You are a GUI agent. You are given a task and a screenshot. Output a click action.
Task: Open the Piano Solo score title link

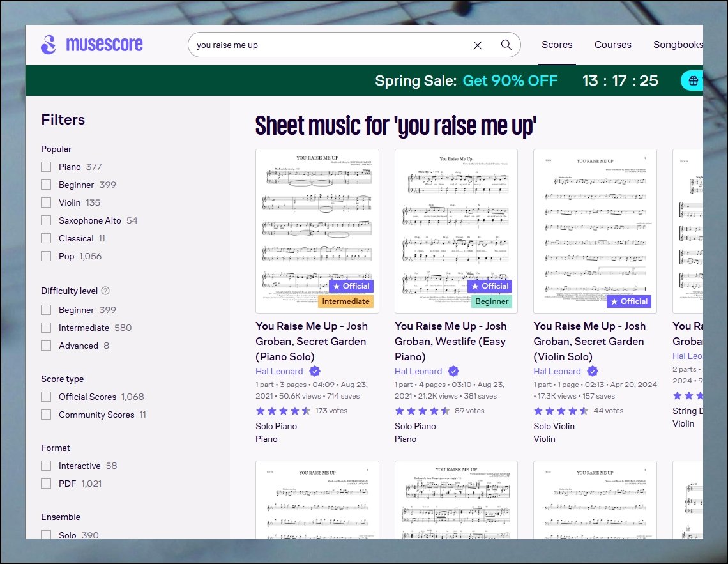312,341
